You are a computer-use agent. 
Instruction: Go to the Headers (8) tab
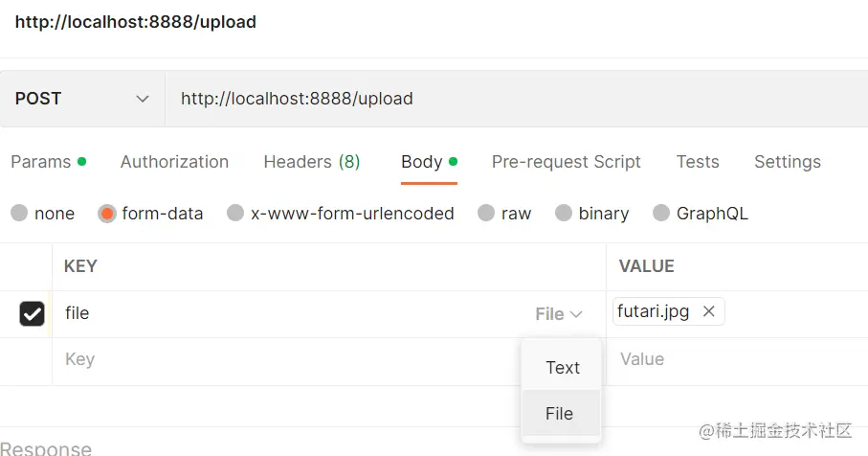click(x=311, y=162)
